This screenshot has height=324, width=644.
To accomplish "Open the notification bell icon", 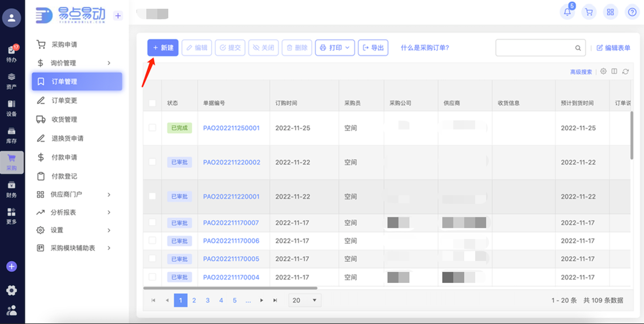I will (568, 12).
